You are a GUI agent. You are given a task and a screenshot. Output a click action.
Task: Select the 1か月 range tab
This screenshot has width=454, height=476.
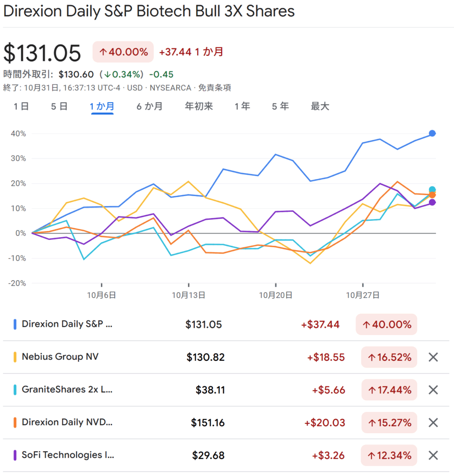point(102,106)
